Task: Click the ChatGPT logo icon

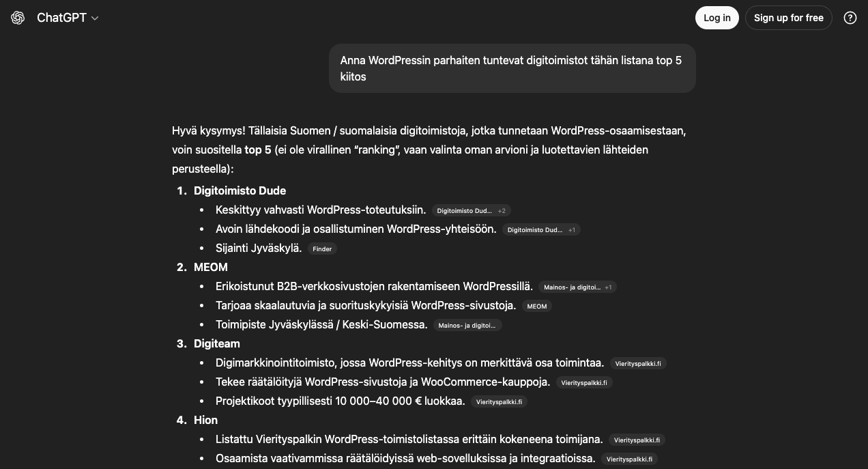Action: 18,18
